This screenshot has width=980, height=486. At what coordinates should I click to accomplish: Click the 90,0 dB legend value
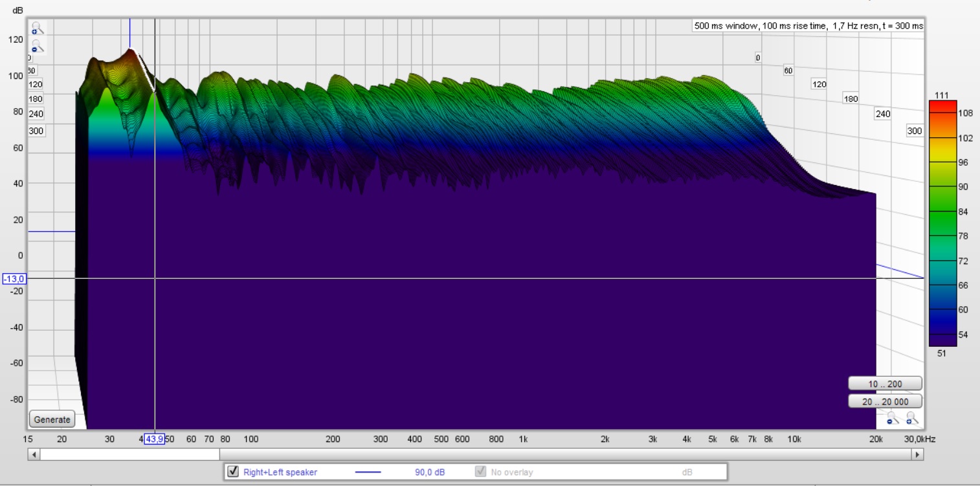[430, 472]
